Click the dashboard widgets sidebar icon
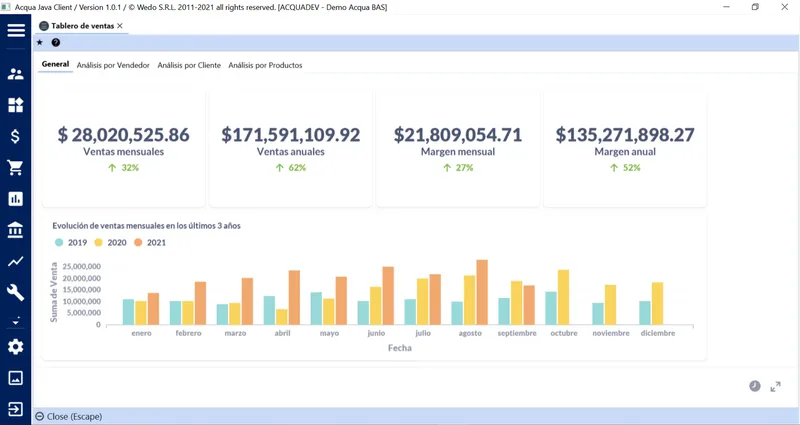This screenshot has height=425, width=800. click(16, 105)
